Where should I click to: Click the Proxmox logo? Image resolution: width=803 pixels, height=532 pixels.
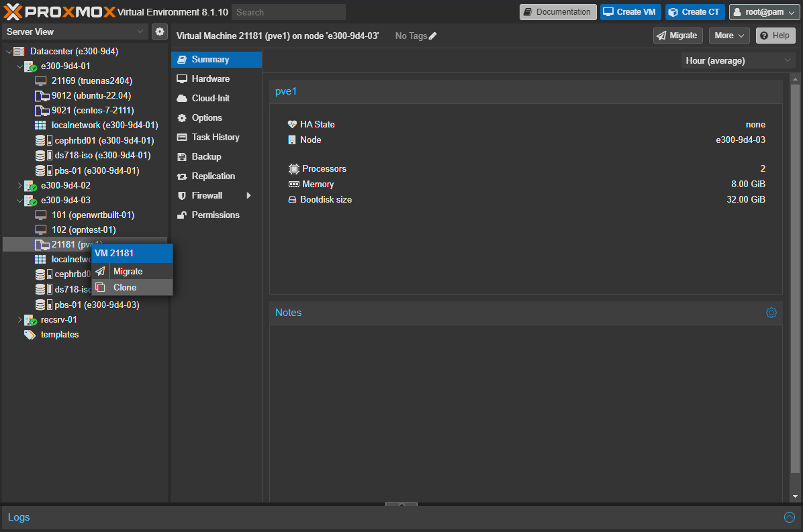[x=59, y=12]
